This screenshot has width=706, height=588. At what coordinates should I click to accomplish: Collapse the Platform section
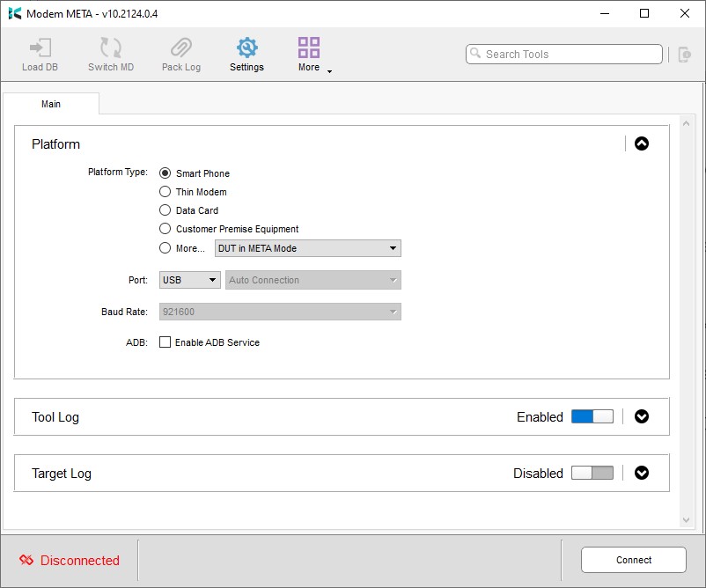[x=642, y=144]
